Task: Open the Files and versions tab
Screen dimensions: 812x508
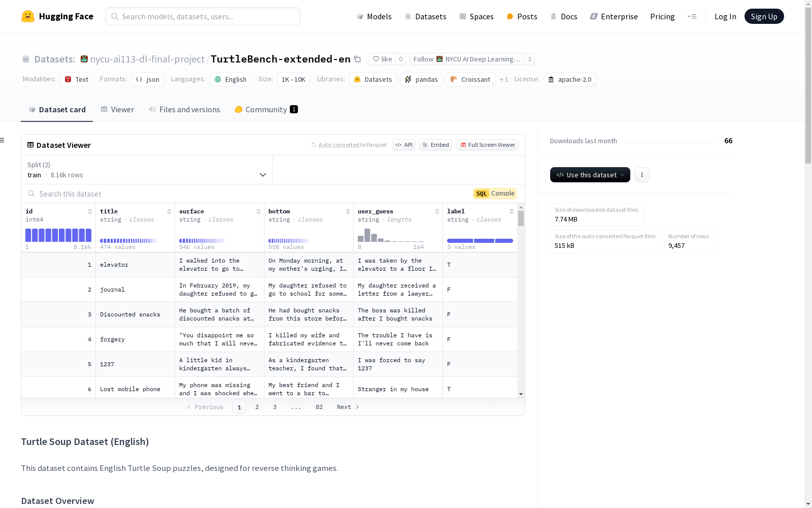Action: (x=184, y=110)
